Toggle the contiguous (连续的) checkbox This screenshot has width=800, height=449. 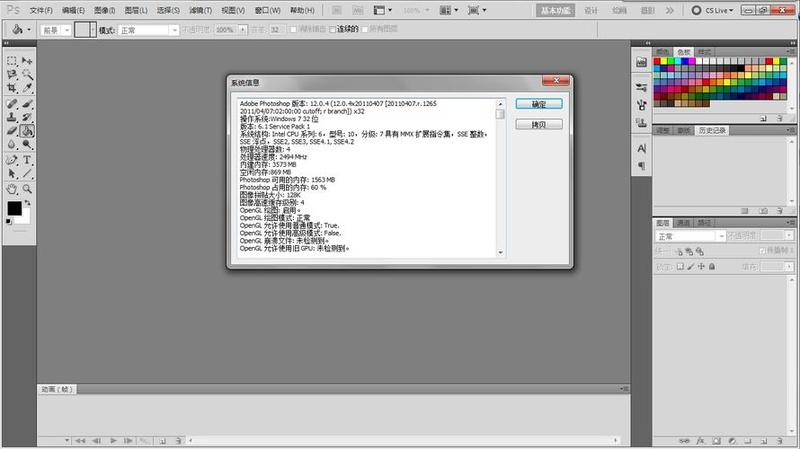click(x=332, y=30)
